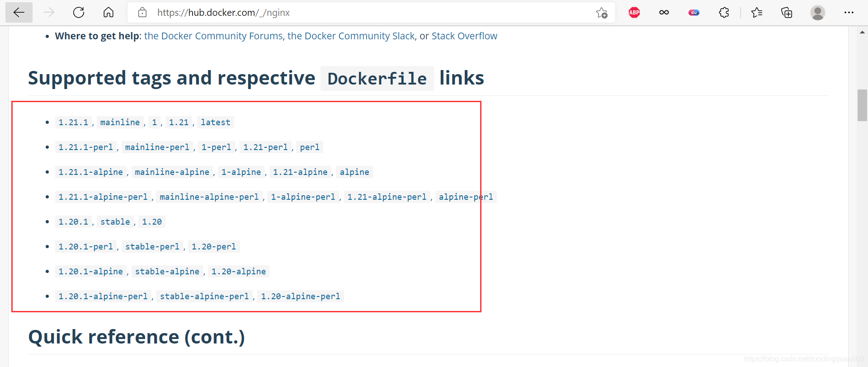This screenshot has height=367, width=868.
Task: Open the stable-perl tag link
Action: (152, 247)
